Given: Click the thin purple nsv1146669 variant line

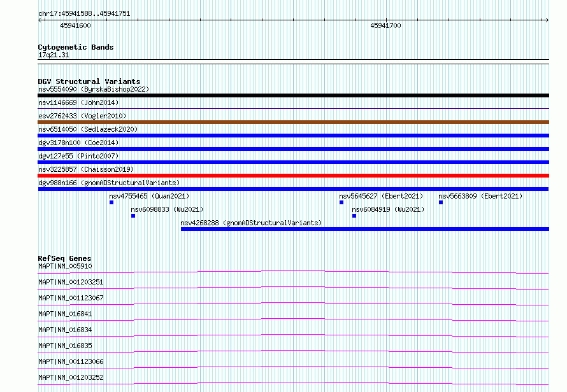Looking at the screenshot, I should pos(293,108).
